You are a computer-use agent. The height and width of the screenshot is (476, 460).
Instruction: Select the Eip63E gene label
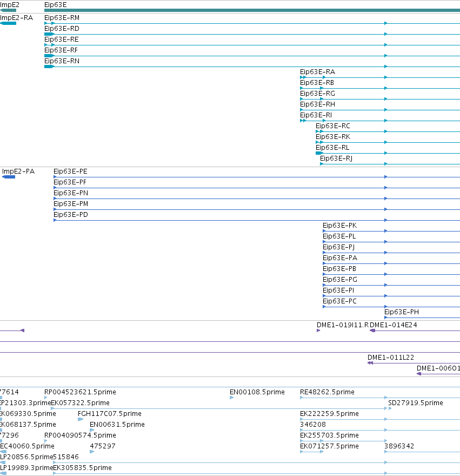[56, 5]
